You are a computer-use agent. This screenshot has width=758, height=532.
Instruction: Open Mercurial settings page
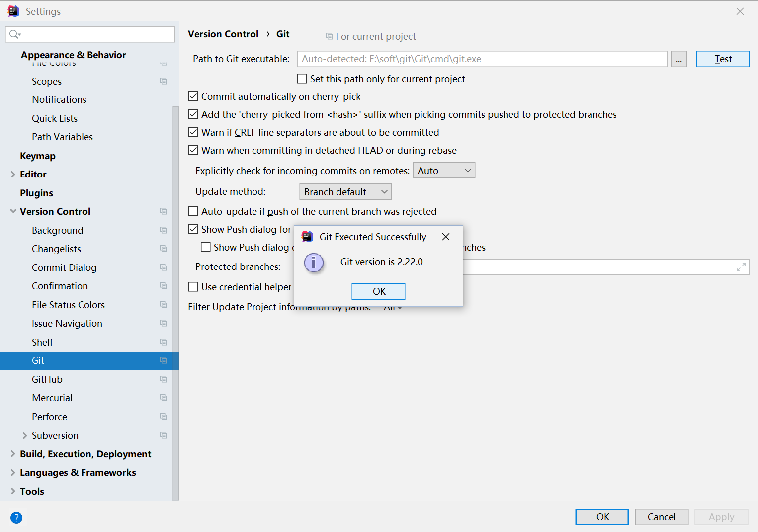[x=52, y=398]
